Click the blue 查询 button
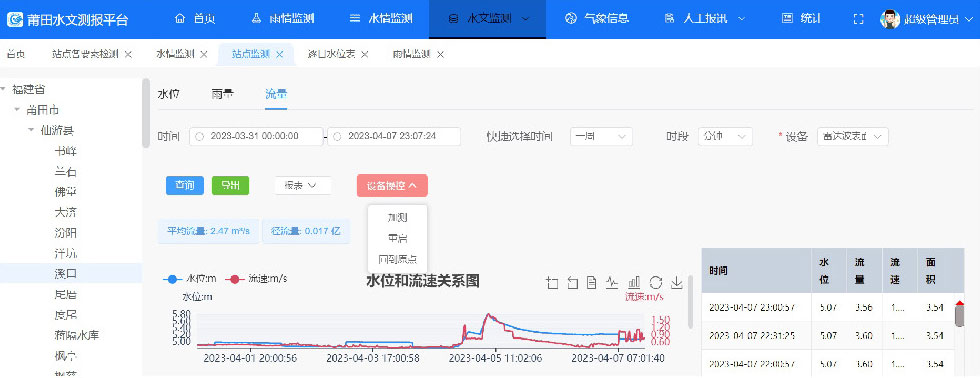Screen dimensions: 980x378 (184, 185)
